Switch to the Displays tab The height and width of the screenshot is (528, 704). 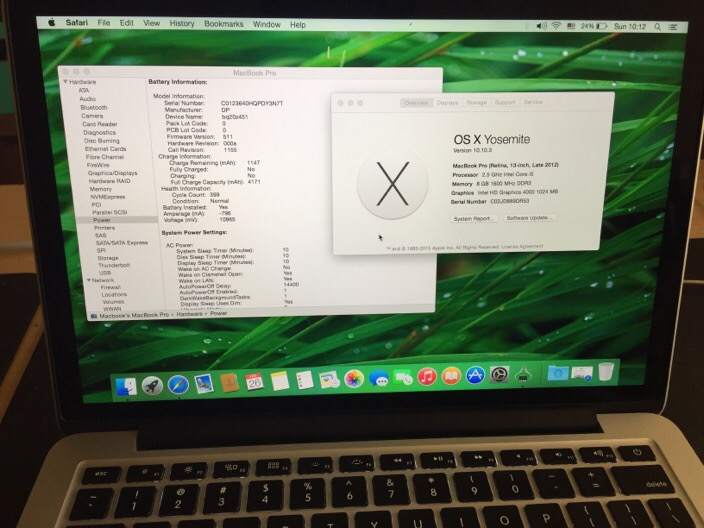click(447, 102)
